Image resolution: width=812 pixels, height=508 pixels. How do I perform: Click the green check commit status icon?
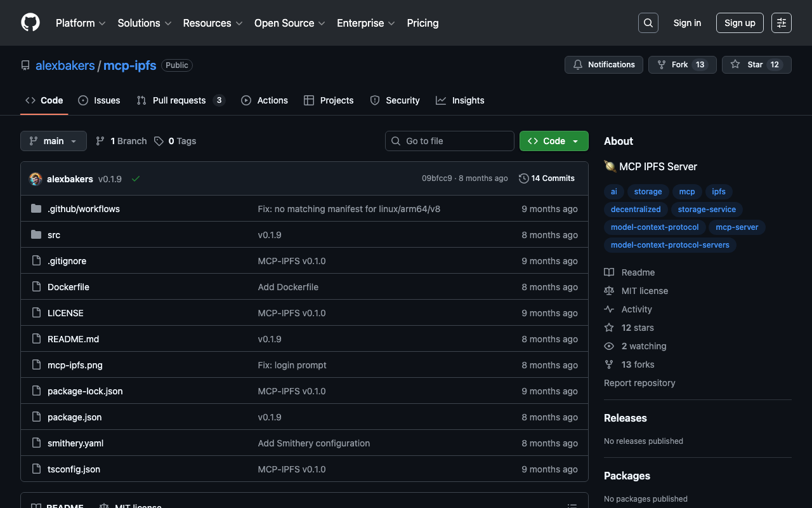pyautogui.click(x=135, y=179)
